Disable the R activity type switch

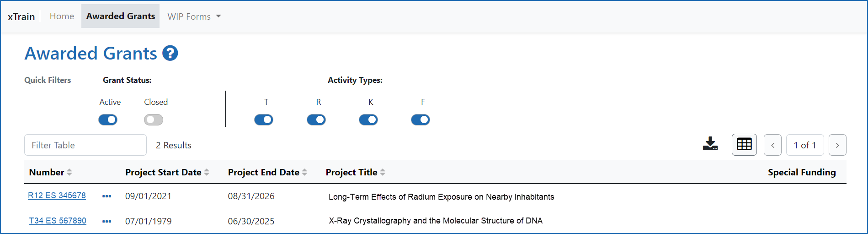point(316,120)
